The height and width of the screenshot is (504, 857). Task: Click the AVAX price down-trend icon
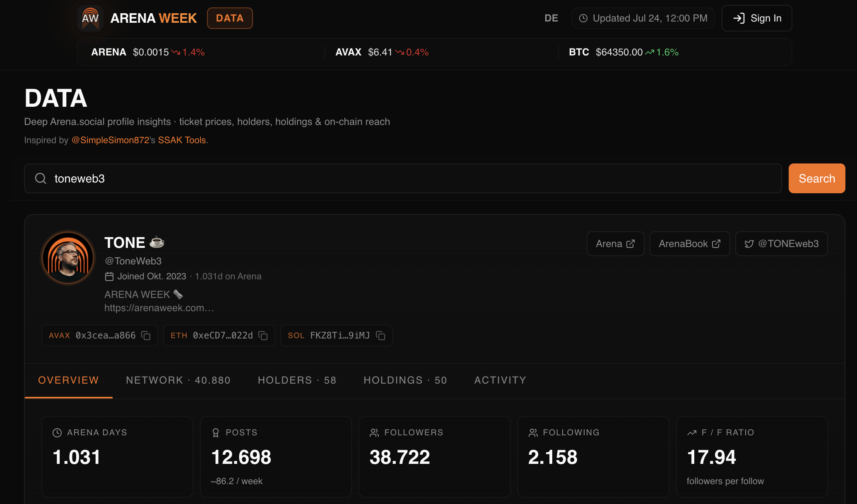tap(400, 52)
